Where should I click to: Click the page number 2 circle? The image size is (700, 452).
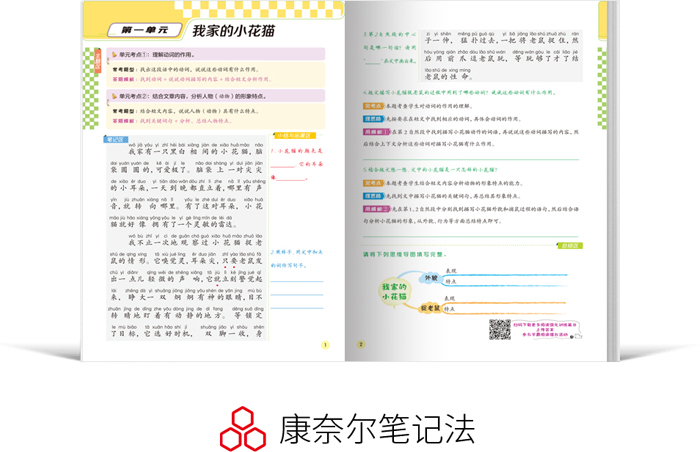[361, 344]
